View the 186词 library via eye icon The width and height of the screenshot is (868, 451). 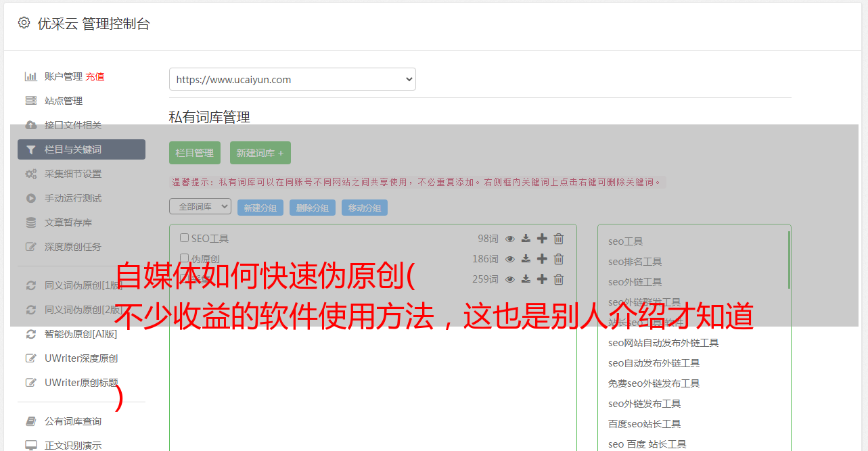(x=510, y=259)
